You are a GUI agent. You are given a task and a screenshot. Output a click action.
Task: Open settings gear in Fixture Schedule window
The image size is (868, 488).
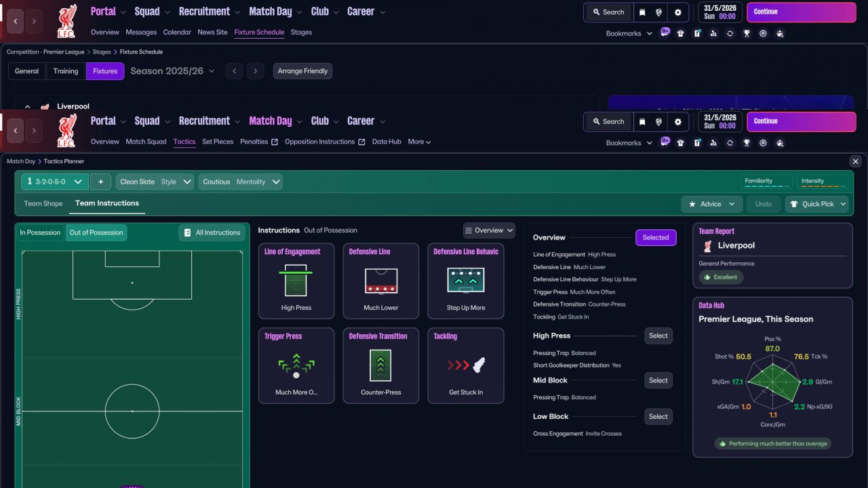[677, 12]
